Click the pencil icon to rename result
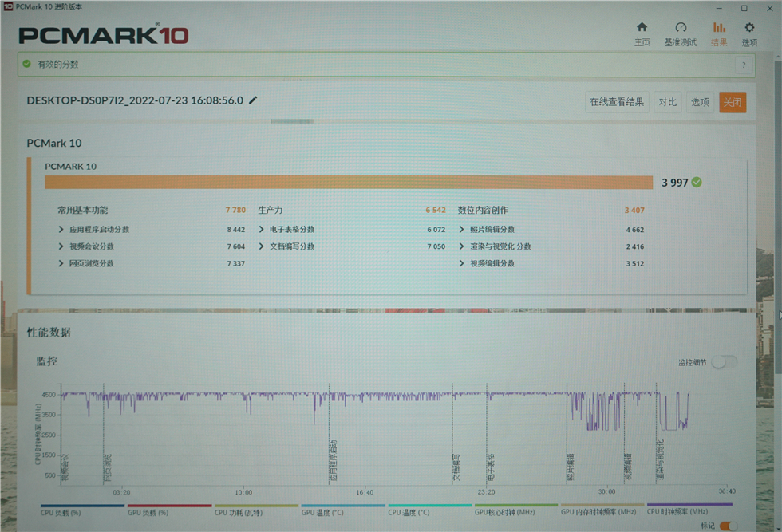782x532 pixels. 253,100
